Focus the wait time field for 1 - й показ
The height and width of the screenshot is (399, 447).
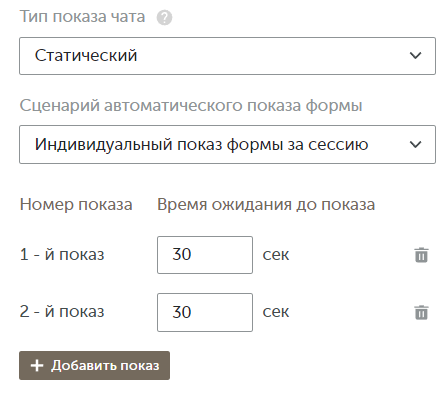coord(205,255)
